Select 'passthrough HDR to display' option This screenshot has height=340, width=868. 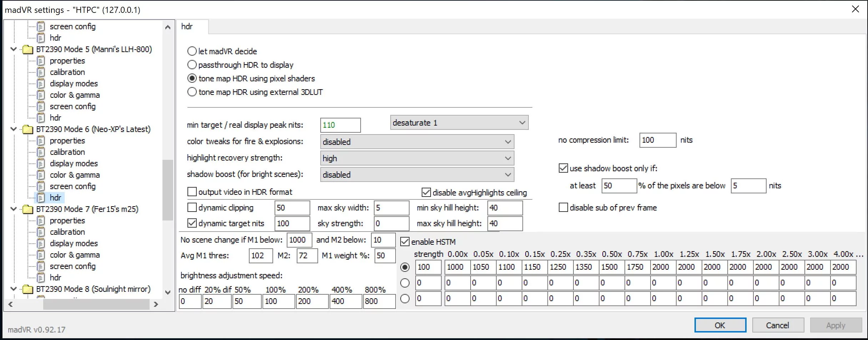[x=192, y=65]
